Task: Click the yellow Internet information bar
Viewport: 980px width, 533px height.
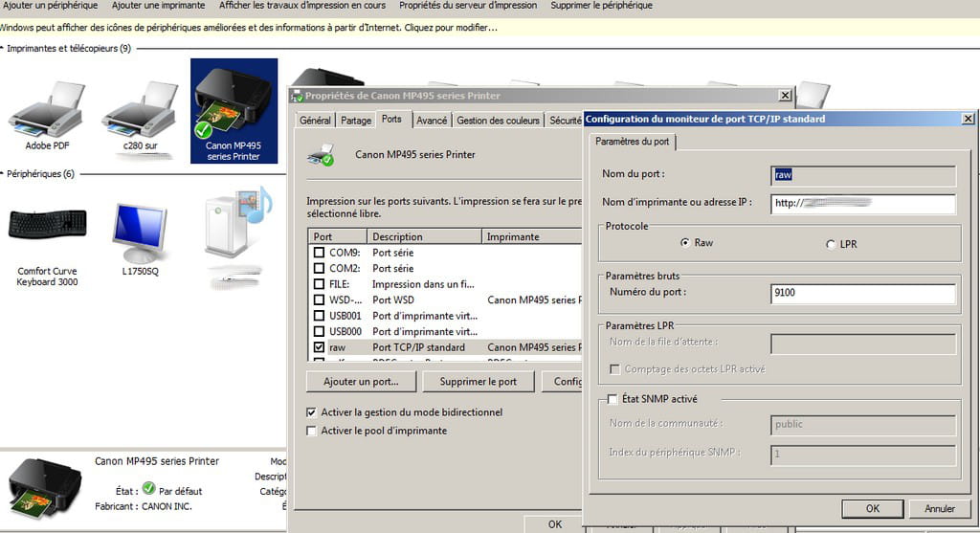Action: pos(490,28)
